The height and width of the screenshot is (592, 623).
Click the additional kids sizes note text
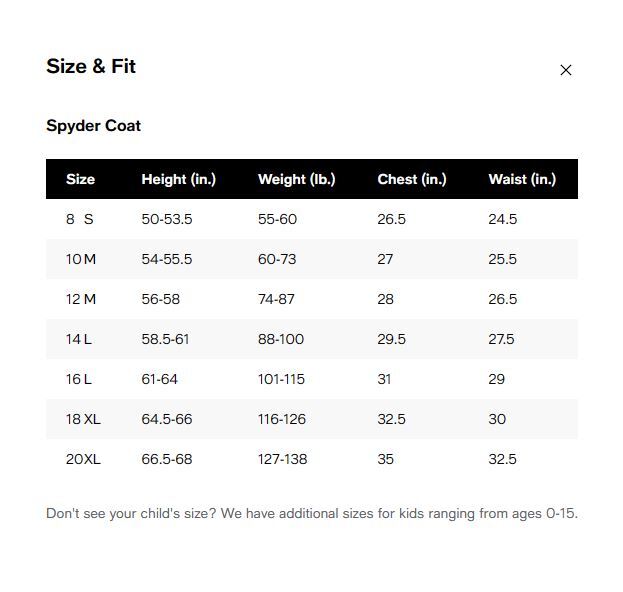(x=311, y=514)
